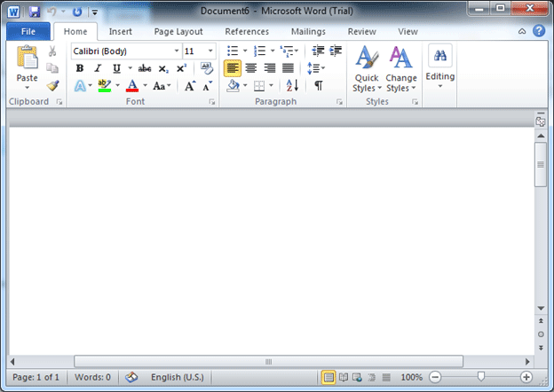554x392 pixels.
Task: Apply the text highlight color
Action: coord(105,86)
